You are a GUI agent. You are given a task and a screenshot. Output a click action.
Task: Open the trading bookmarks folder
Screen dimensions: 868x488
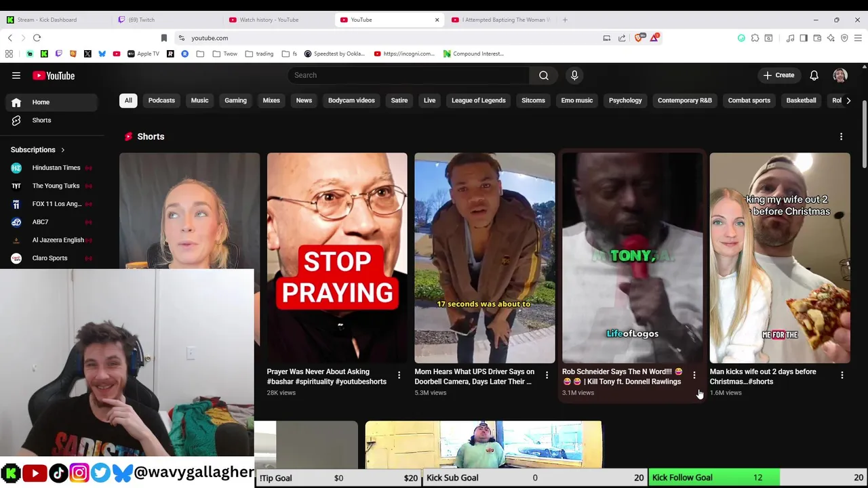pyautogui.click(x=260, y=54)
